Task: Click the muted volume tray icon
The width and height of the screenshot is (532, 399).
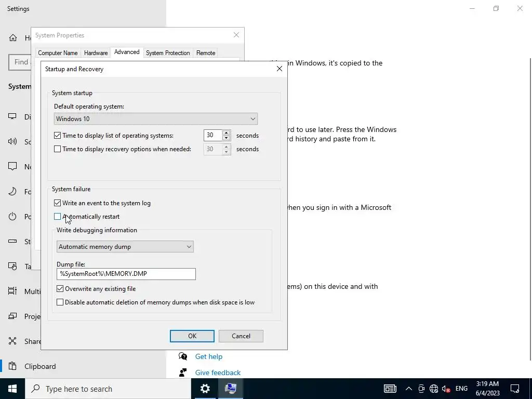Action: pos(446,389)
